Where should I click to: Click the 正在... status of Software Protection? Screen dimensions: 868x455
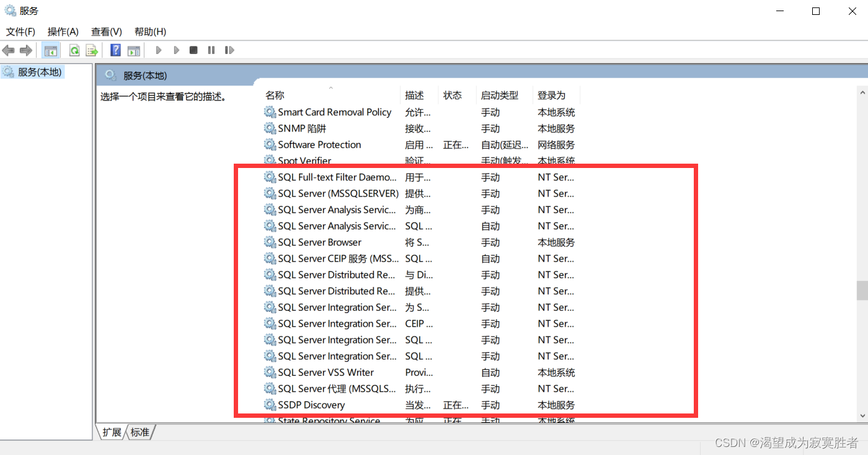pyautogui.click(x=456, y=144)
